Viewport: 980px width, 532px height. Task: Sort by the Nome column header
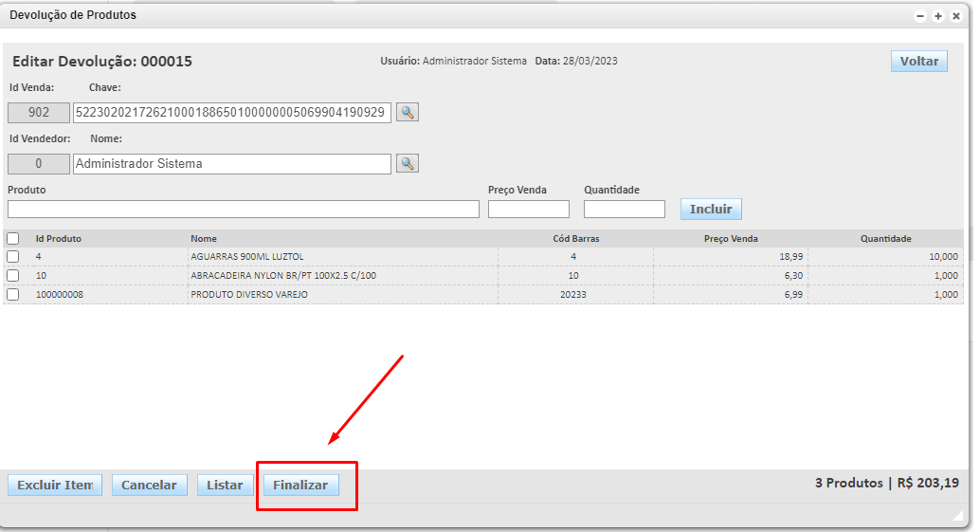(x=204, y=239)
